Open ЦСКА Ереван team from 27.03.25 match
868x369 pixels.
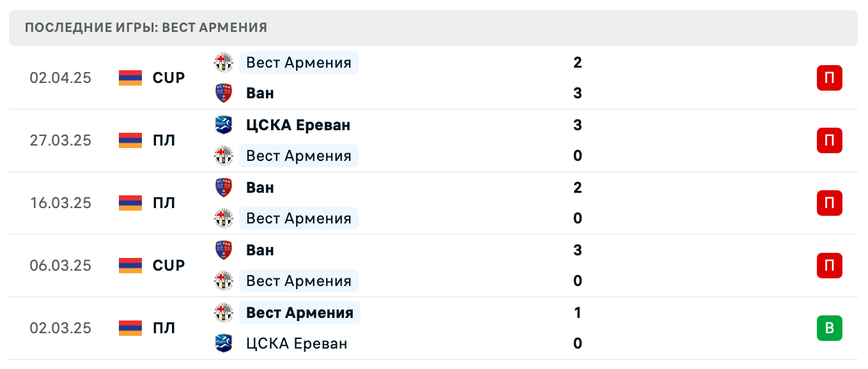click(x=298, y=125)
